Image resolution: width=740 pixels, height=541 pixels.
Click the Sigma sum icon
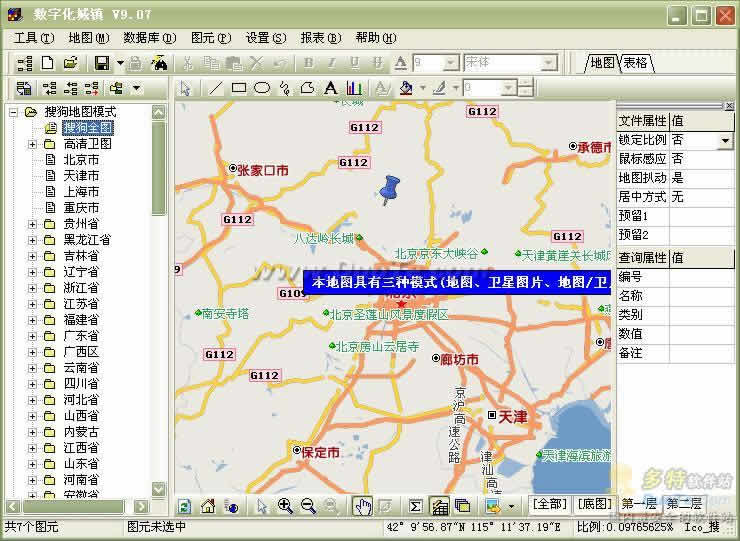(416, 507)
